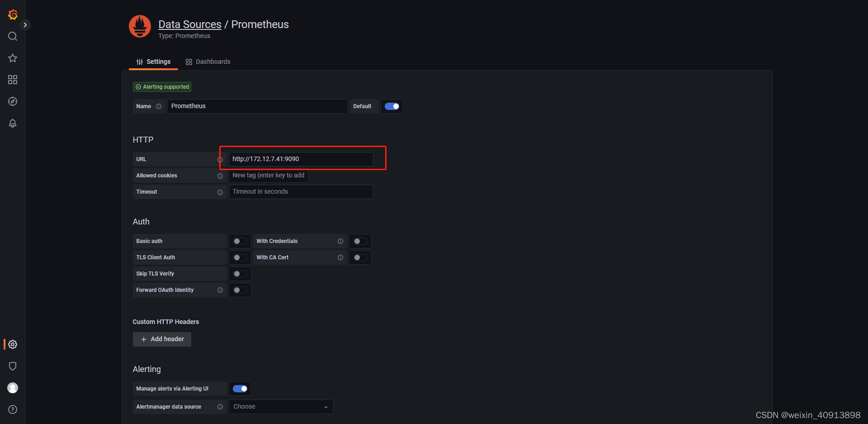Click the Alerting section heading
This screenshot has height=424, width=868.
pos(146,369)
